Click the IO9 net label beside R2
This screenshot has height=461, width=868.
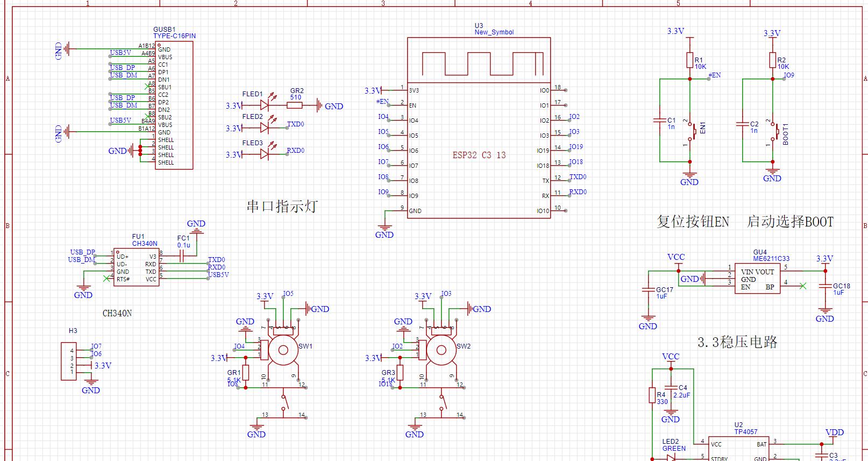click(x=789, y=75)
